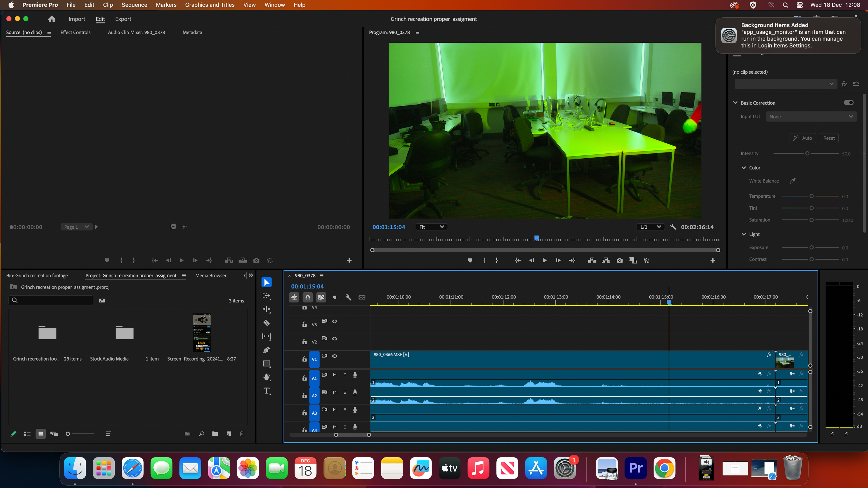
Task: Mute audio track A1
Action: tap(335, 375)
